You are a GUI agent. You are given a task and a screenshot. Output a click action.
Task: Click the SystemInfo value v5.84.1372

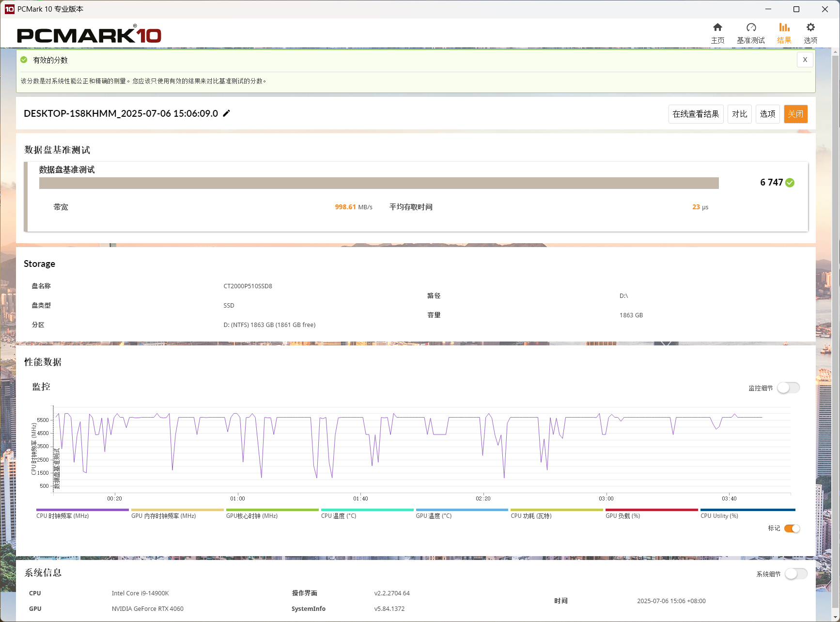pos(389,608)
